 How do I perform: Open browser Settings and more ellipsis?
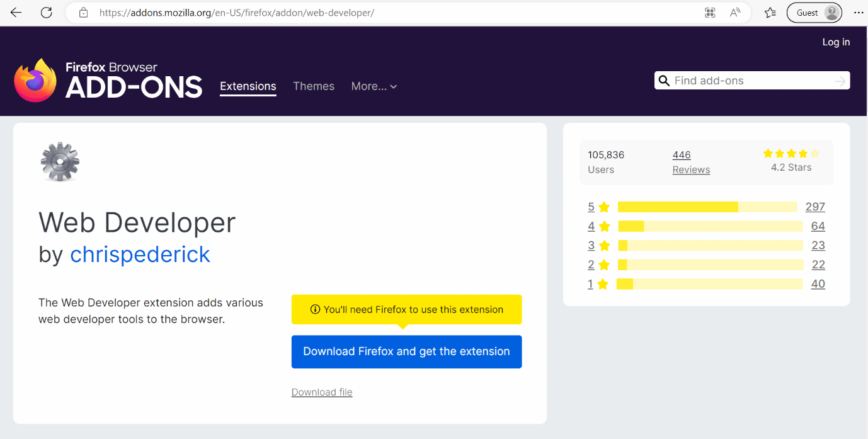click(x=858, y=13)
